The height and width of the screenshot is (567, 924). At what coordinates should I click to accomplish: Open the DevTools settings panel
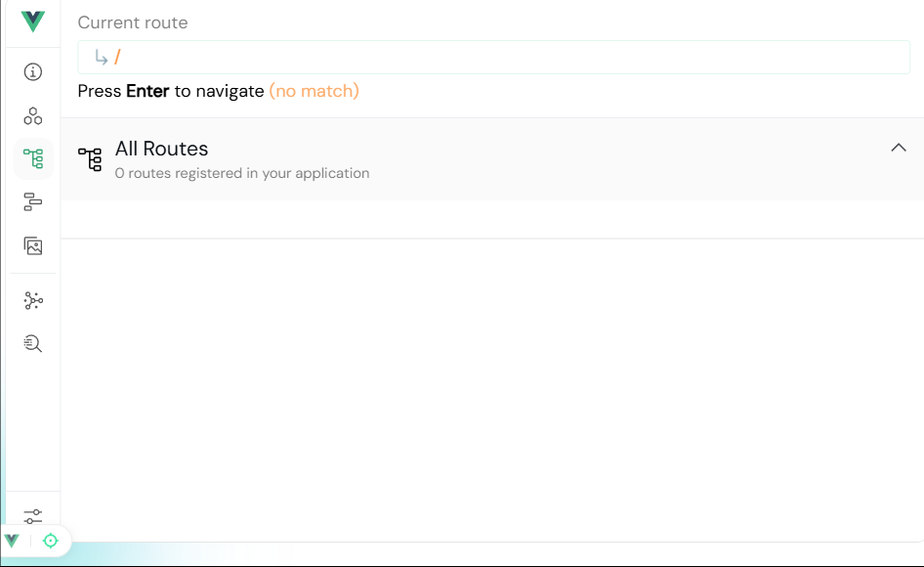(32, 516)
